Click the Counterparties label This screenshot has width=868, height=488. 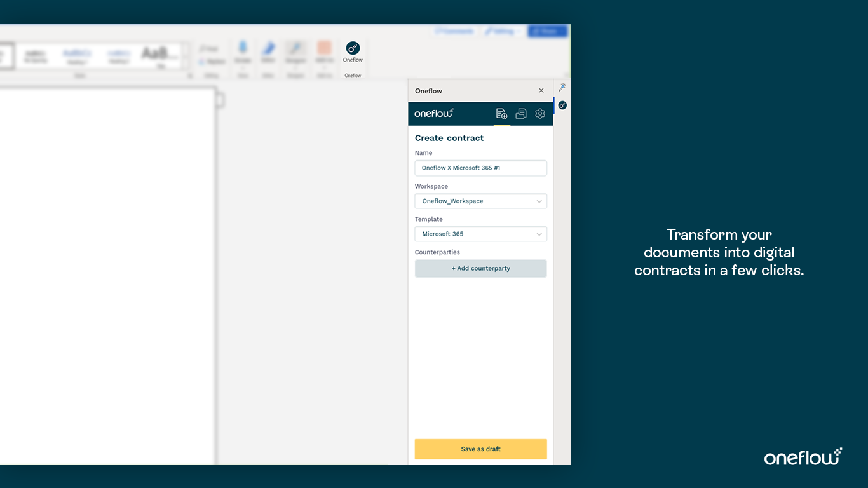pyautogui.click(x=437, y=252)
